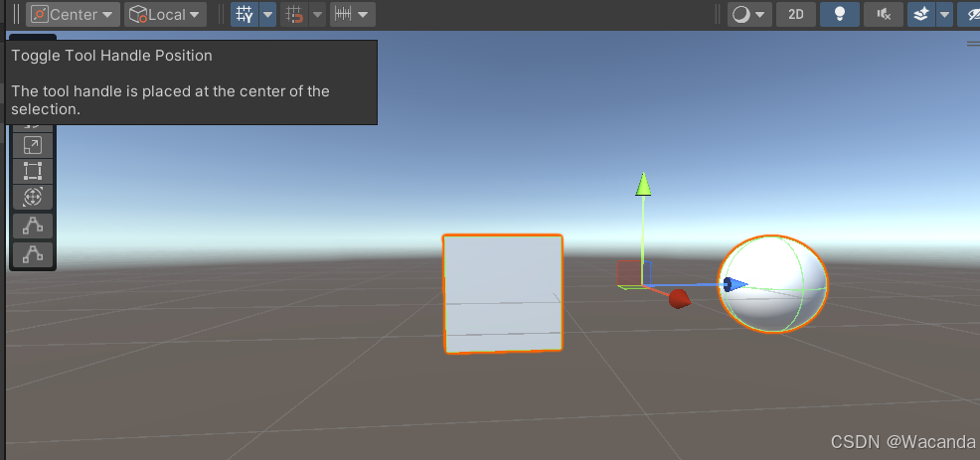This screenshot has height=460, width=980.
Task: Select the cube object in the scene
Action: [503, 294]
